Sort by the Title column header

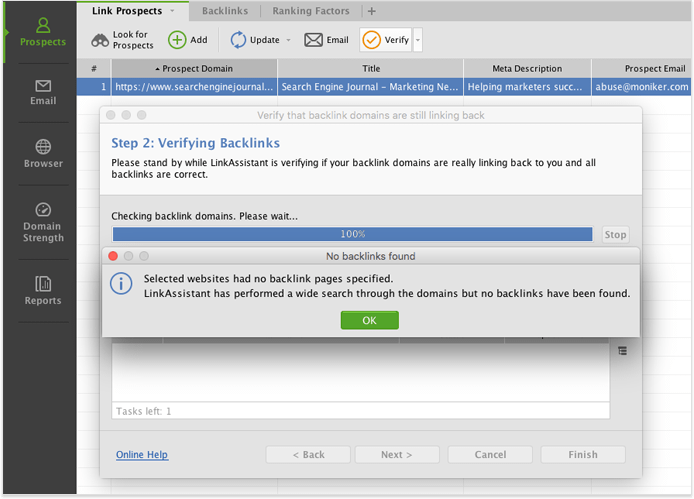(370, 69)
